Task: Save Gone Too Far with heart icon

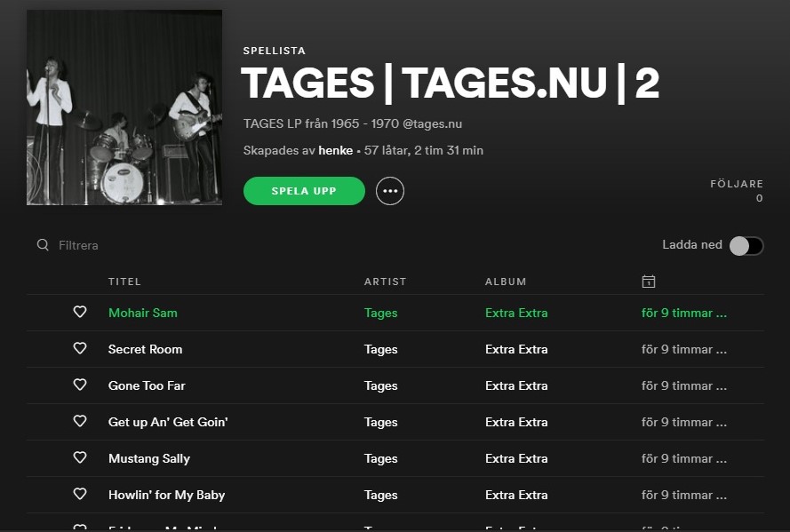Action: pyautogui.click(x=80, y=385)
